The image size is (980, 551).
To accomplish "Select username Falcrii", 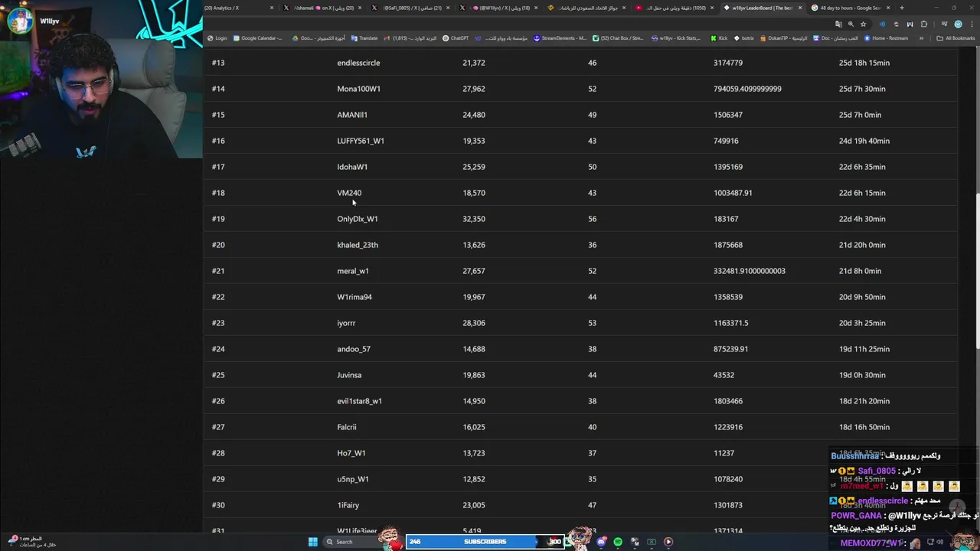I will pos(347,427).
